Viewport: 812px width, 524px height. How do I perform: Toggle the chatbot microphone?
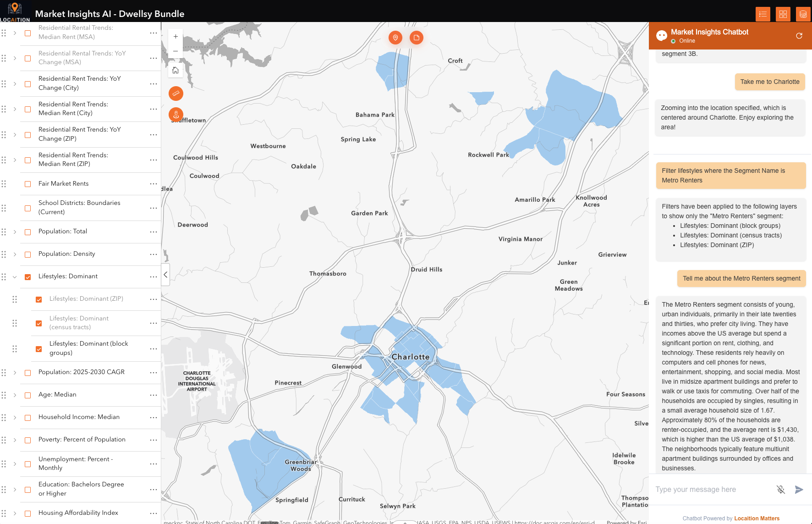point(781,490)
